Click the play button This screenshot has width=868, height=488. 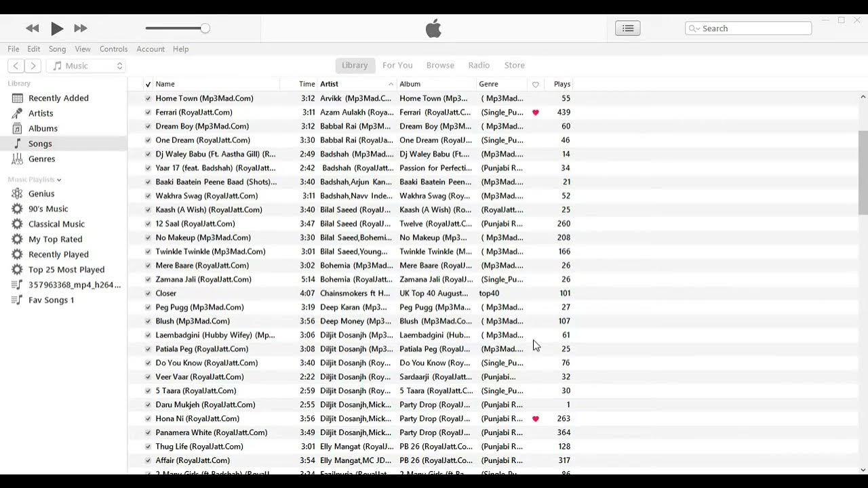point(57,28)
